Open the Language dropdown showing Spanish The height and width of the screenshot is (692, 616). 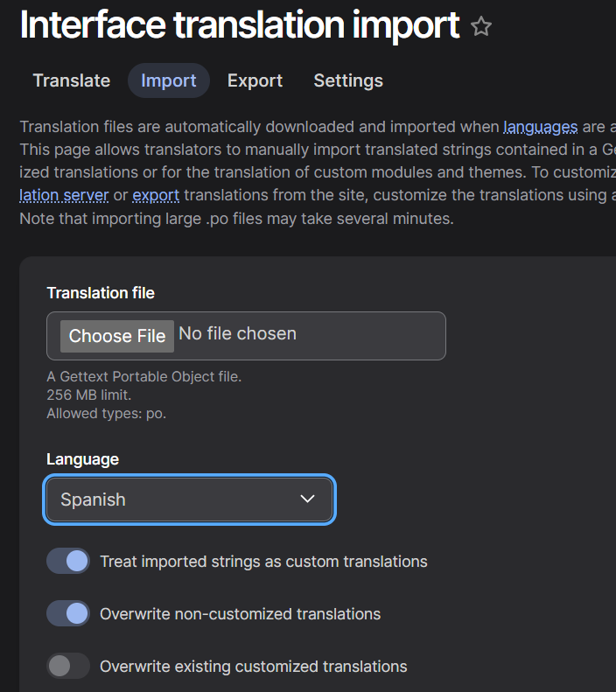coord(175,500)
